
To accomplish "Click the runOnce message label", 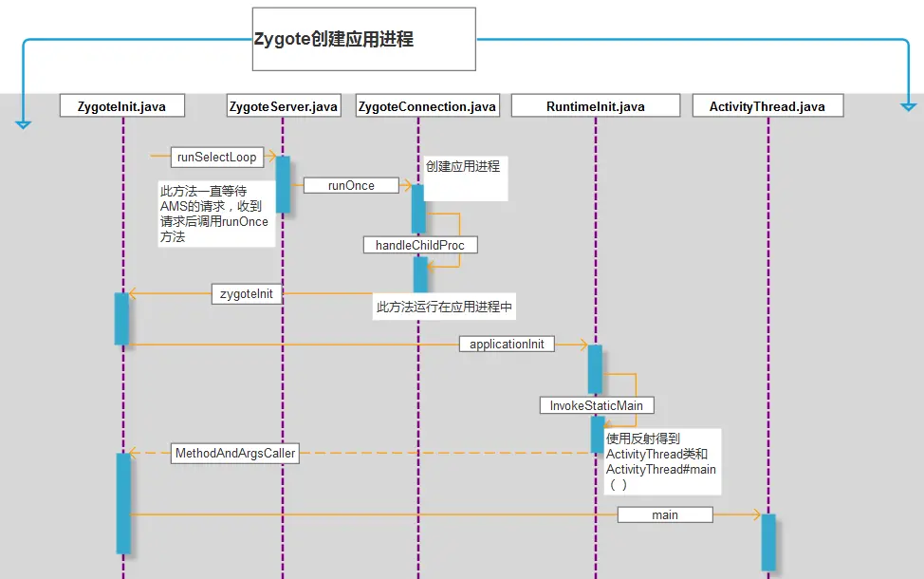I will tap(351, 186).
